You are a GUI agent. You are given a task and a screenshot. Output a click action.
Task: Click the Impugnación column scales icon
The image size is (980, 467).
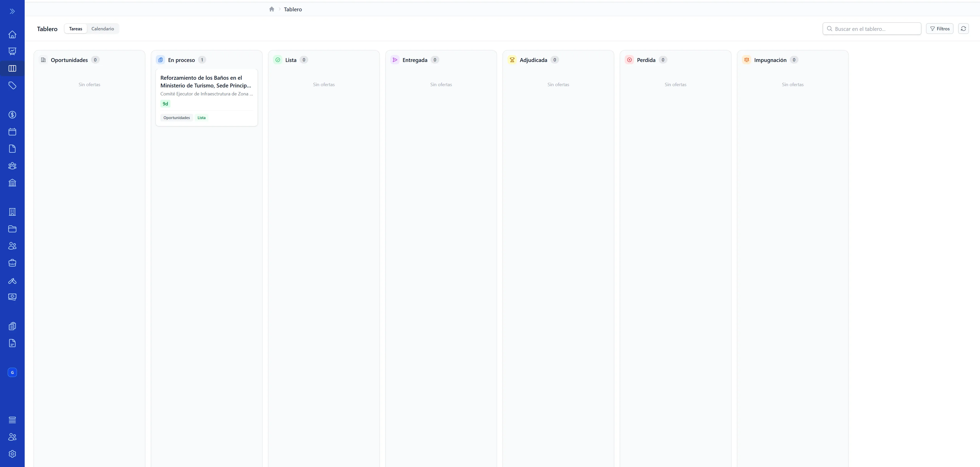(746, 60)
